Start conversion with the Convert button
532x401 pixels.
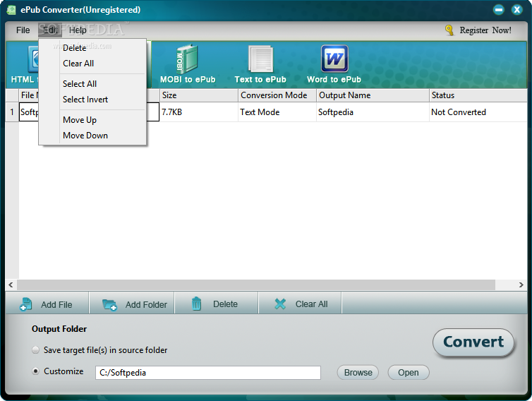click(x=473, y=342)
